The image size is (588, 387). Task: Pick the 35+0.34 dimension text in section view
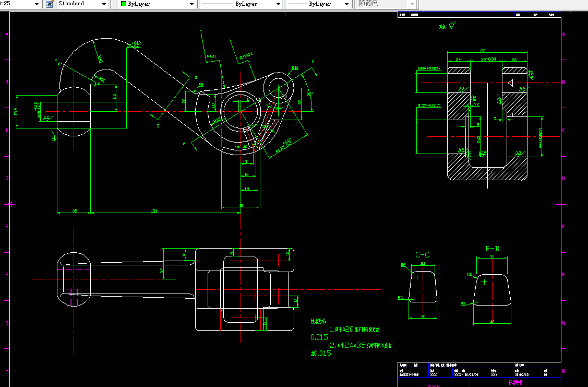(488, 60)
